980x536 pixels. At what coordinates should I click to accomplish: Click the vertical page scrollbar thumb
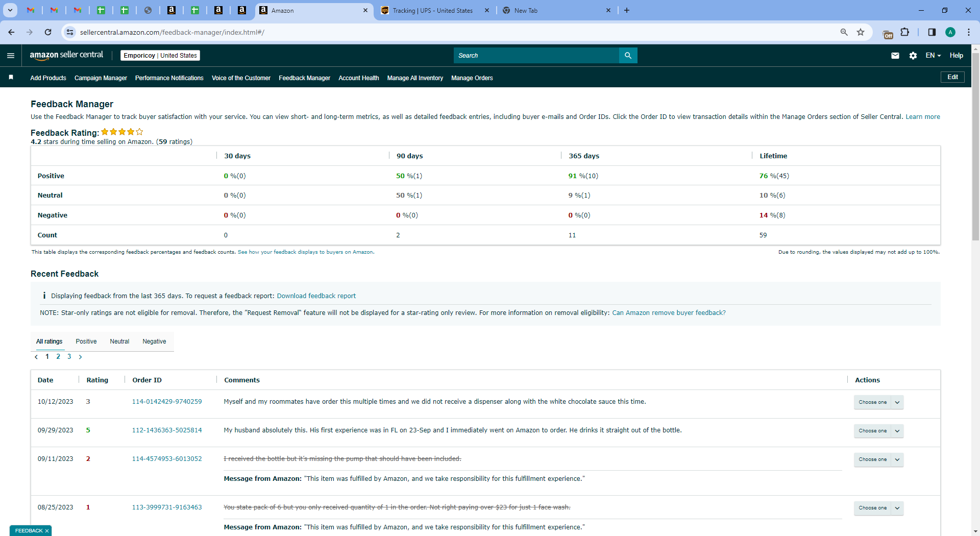975,145
